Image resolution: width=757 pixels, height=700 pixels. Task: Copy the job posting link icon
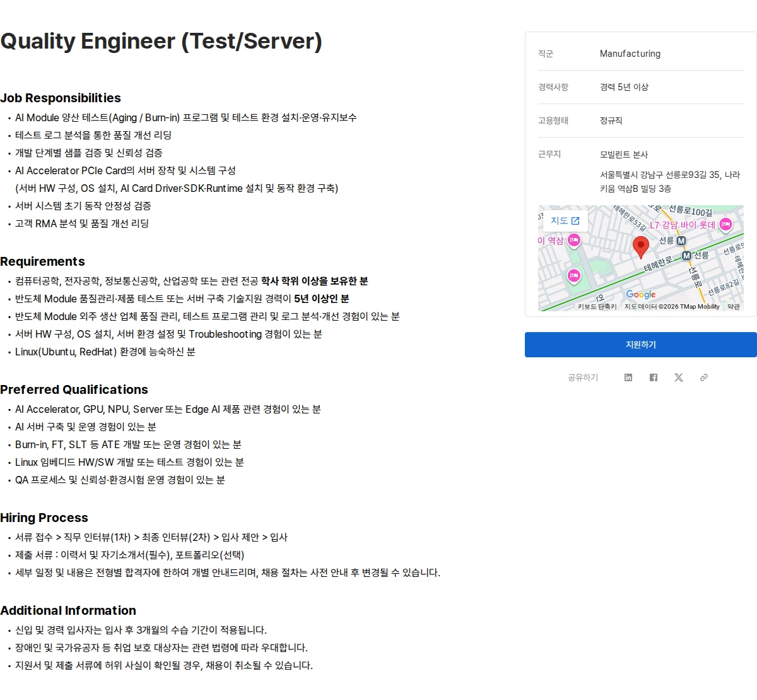click(x=704, y=377)
